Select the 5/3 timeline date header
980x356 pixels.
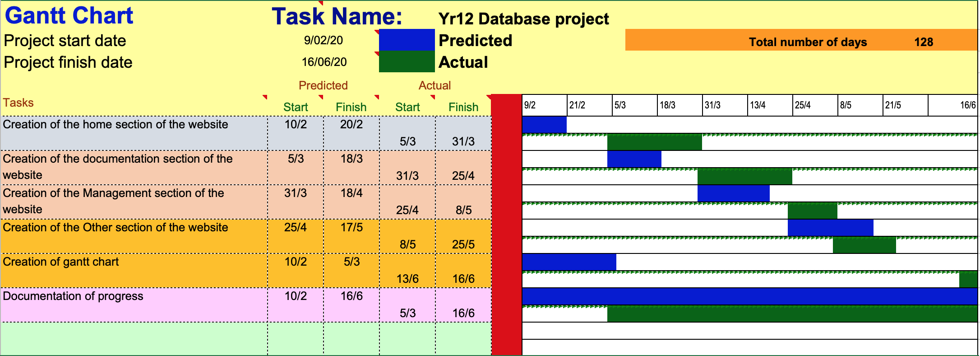pyautogui.click(x=635, y=105)
